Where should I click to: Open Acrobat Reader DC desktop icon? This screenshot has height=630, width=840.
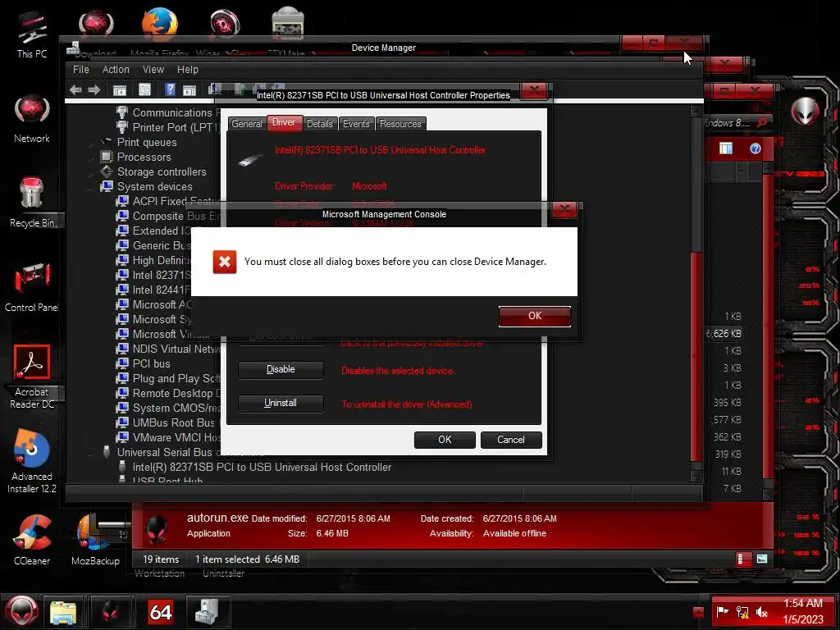pyautogui.click(x=32, y=377)
